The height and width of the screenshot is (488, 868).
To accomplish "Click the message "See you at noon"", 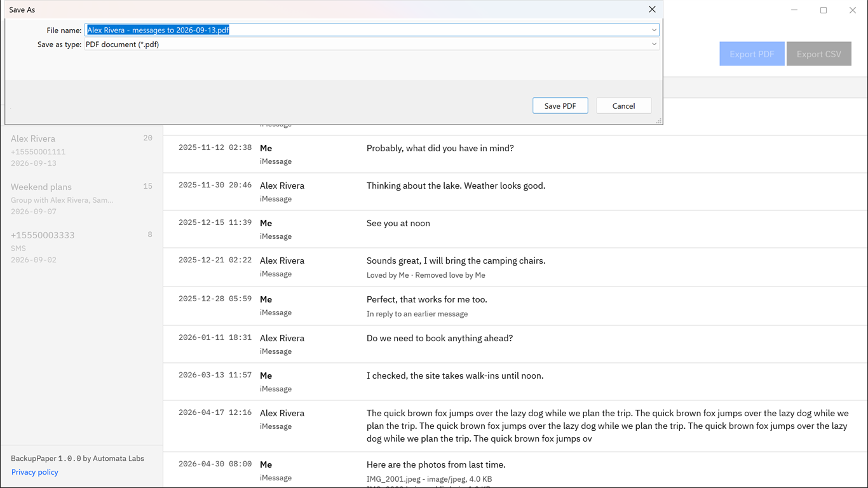I will [398, 223].
